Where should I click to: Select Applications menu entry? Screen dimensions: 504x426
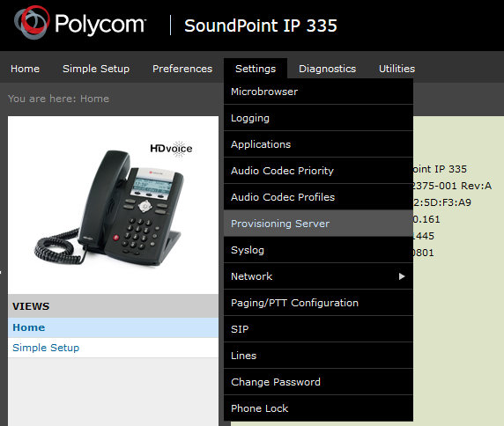click(x=319, y=144)
